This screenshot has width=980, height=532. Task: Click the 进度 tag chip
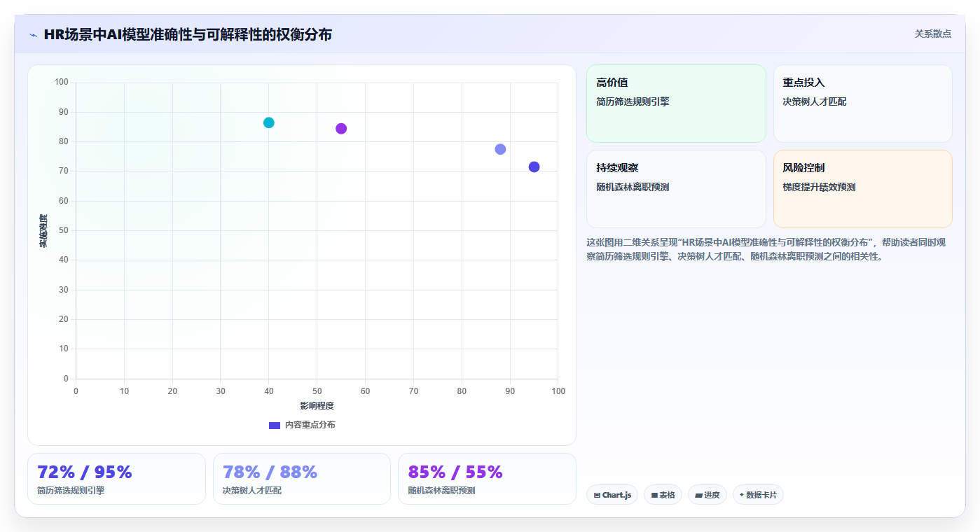(x=708, y=495)
